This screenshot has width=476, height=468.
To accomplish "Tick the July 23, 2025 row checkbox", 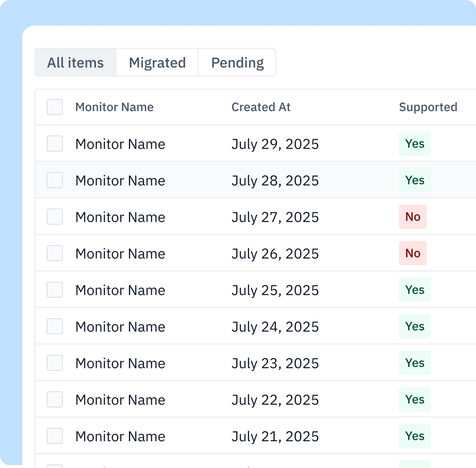I will click(x=54, y=363).
